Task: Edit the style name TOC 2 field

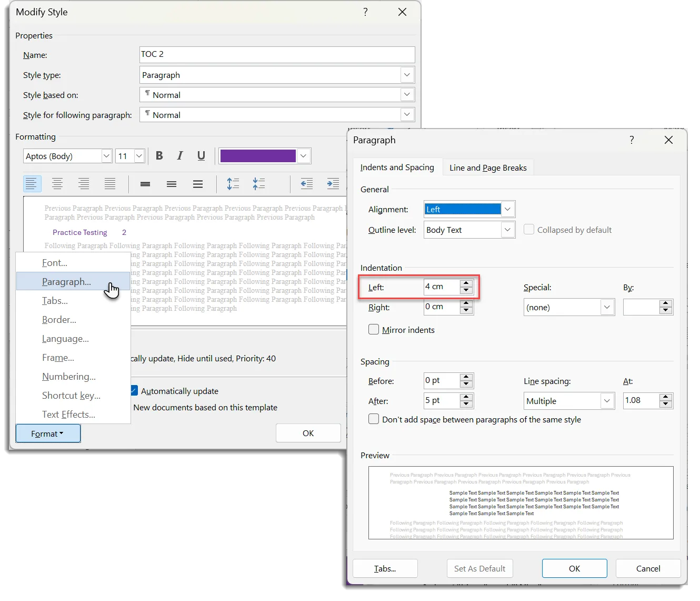Action: pos(277,54)
